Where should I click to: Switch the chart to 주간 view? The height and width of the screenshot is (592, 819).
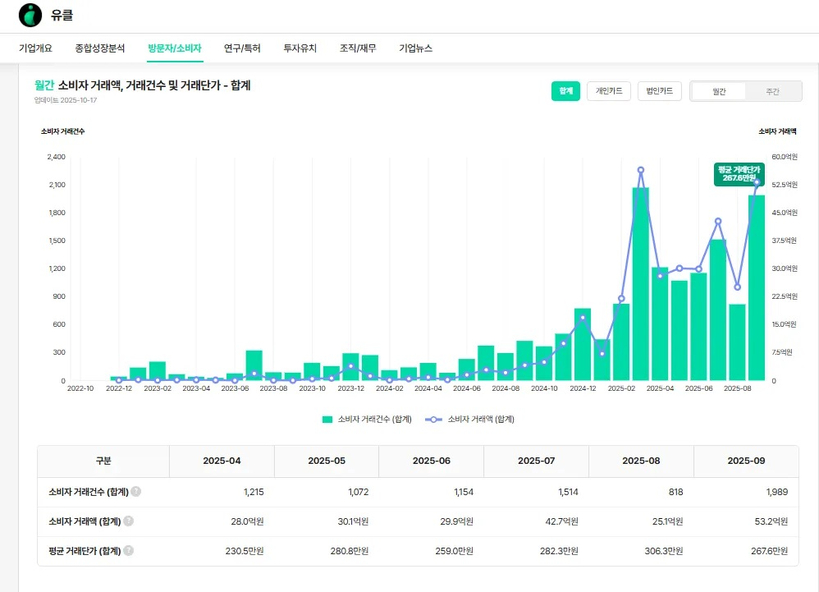click(x=772, y=91)
